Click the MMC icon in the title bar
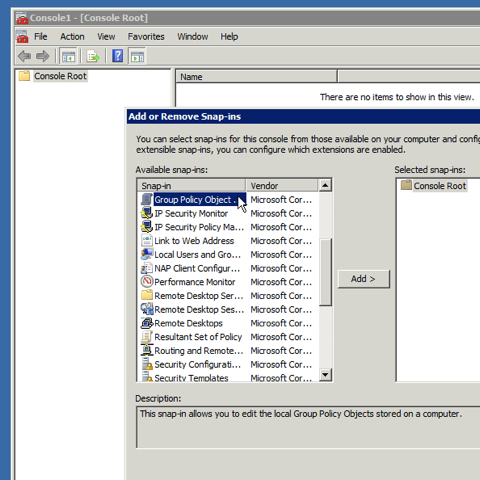This screenshot has height=480, width=480. (22, 18)
